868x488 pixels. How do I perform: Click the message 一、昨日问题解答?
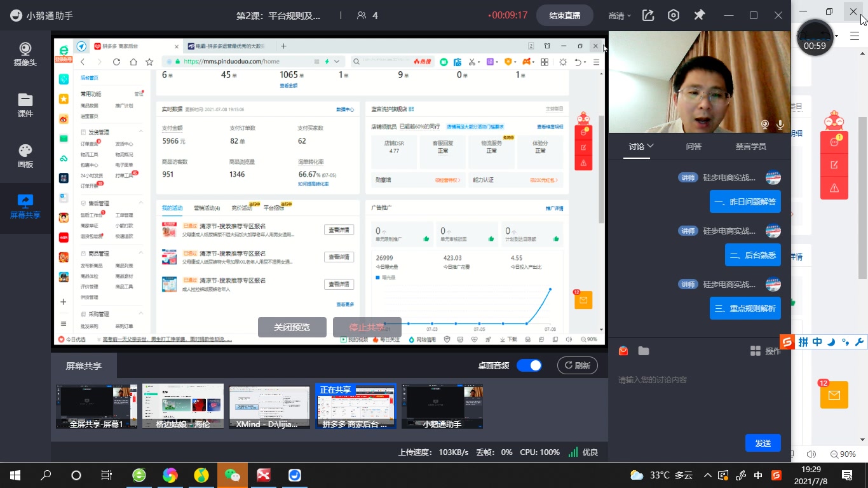(x=745, y=201)
